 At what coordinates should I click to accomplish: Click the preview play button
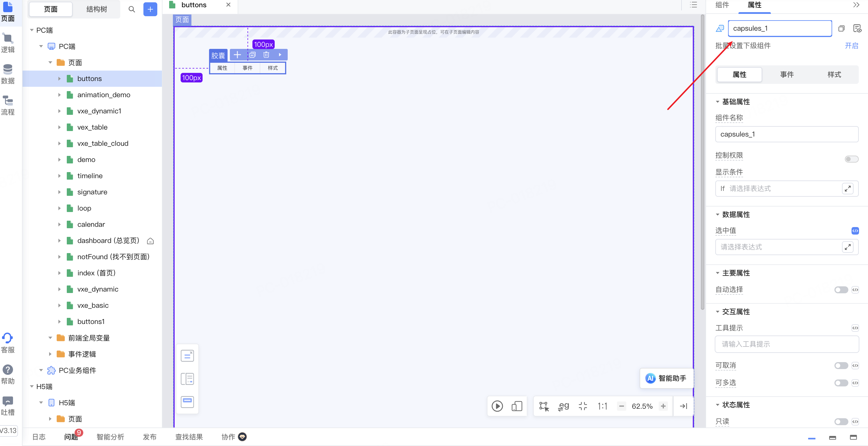[497, 406]
